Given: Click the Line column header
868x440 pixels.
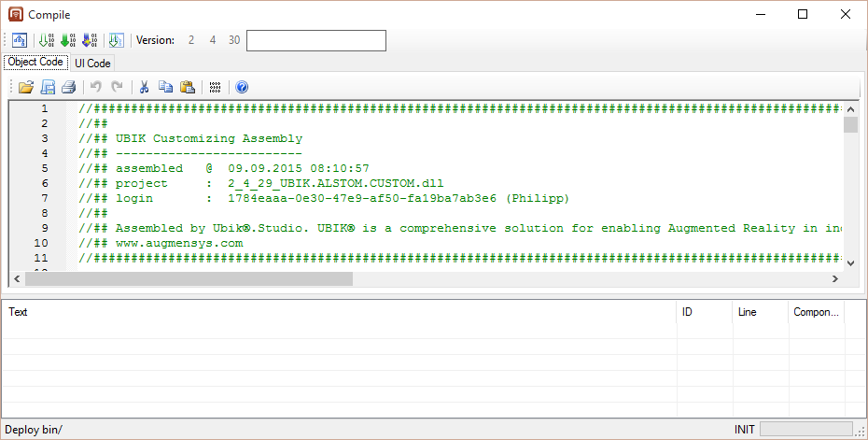Looking at the screenshot, I should pos(760,313).
